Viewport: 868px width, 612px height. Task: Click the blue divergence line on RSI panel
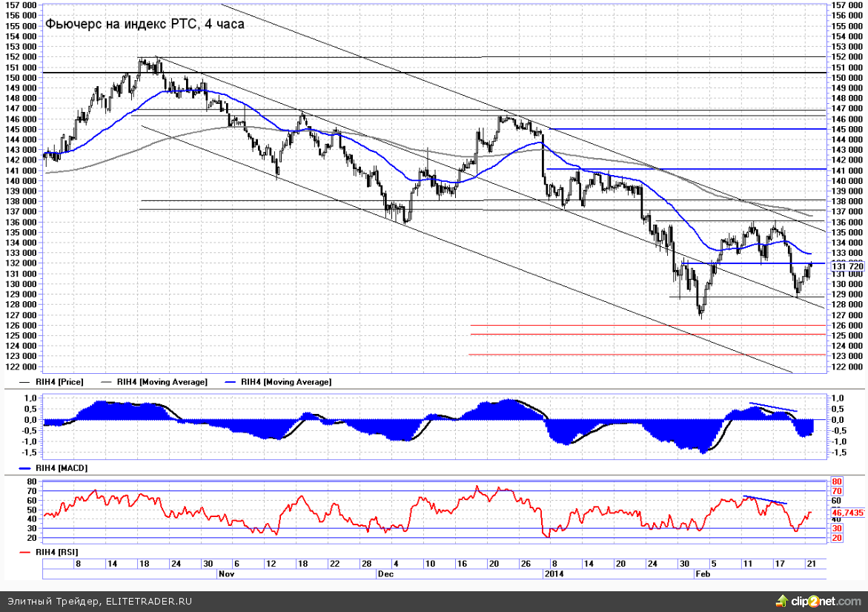click(765, 500)
